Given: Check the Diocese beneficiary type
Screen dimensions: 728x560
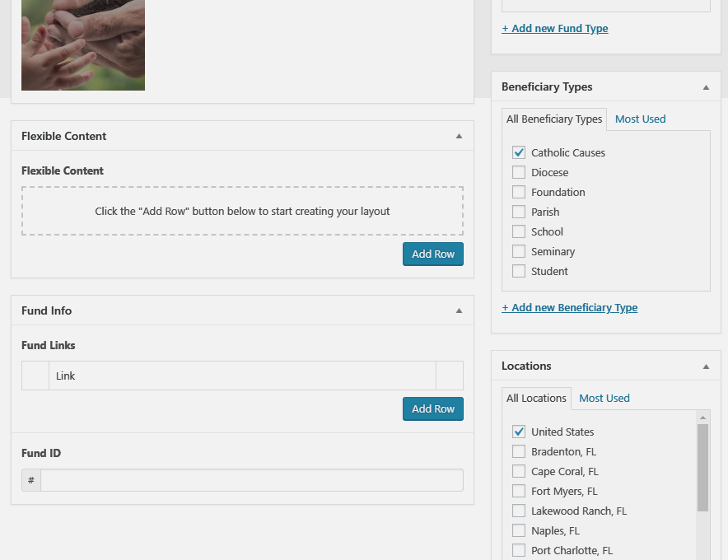Looking at the screenshot, I should tap(519, 172).
